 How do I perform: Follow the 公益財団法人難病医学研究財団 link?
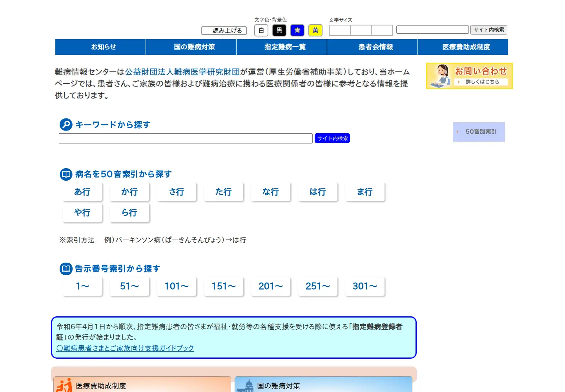(182, 72)
